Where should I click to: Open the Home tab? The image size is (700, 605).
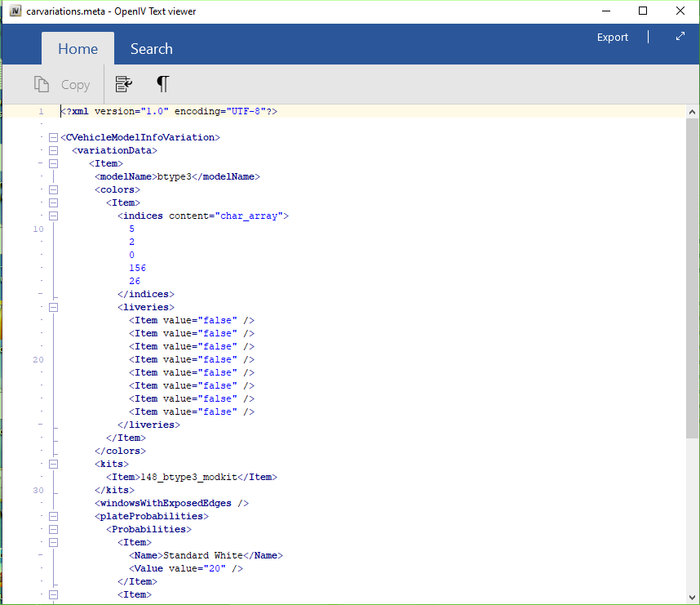(78, 48)
